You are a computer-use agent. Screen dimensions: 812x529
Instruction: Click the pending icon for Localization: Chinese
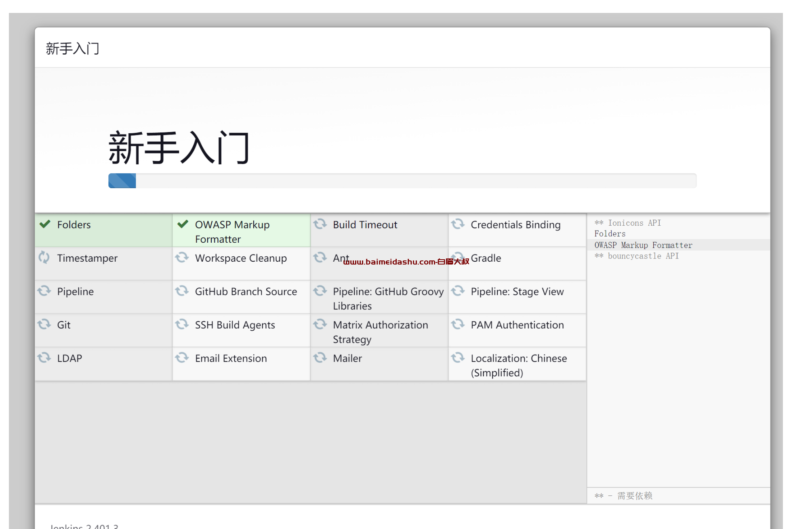coord(458,358)
